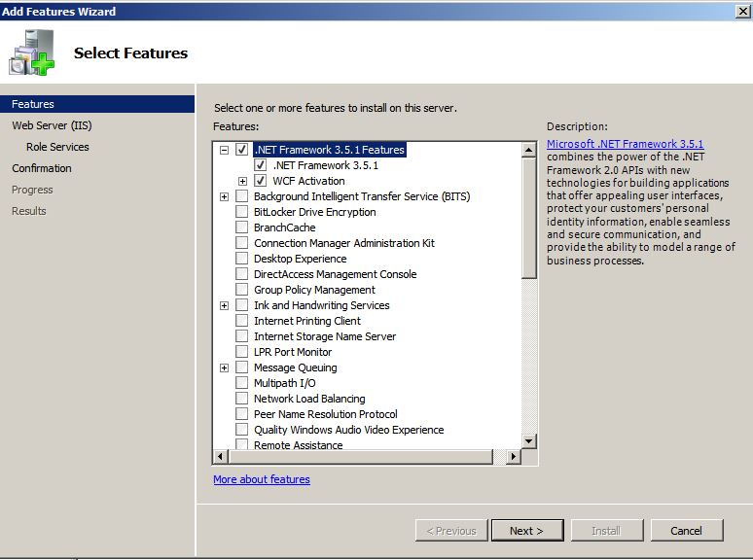Expand the WCF Activation node
753x560 pixels.
242,182
